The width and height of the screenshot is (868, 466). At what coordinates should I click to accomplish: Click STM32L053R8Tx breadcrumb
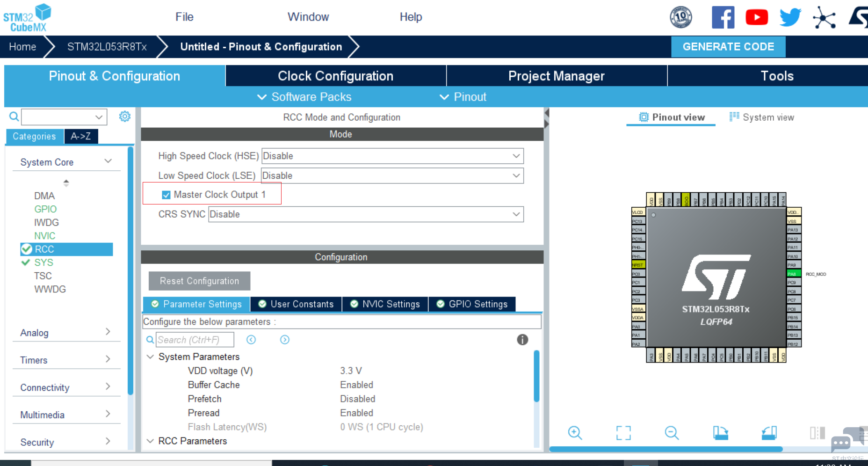[107, 47]
